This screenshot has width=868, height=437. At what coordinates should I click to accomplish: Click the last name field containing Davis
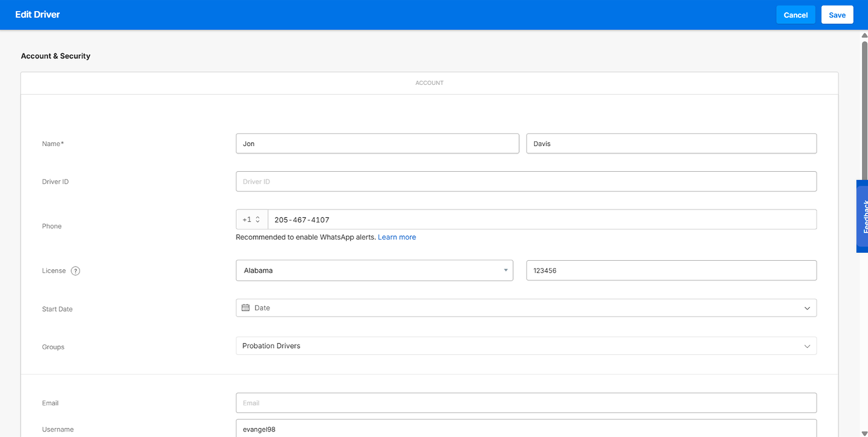point(671,144)
